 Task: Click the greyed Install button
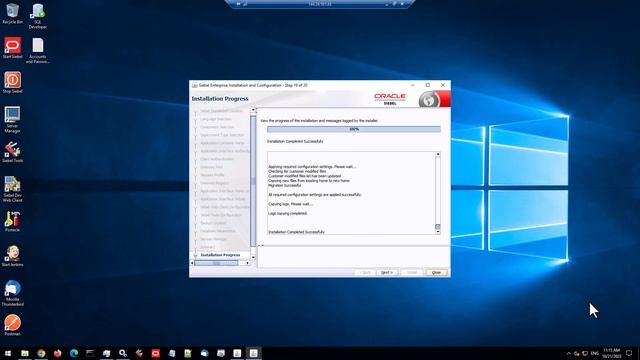(411, 272)
